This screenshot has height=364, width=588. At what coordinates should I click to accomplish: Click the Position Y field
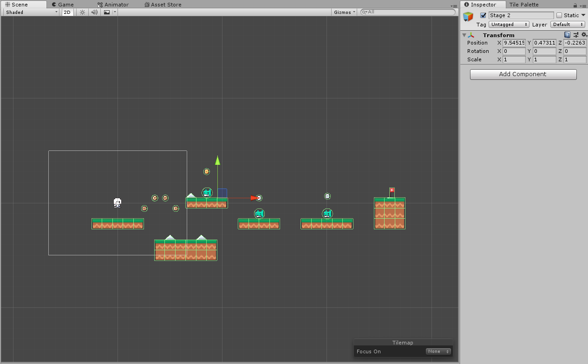(x=544, y=43)
